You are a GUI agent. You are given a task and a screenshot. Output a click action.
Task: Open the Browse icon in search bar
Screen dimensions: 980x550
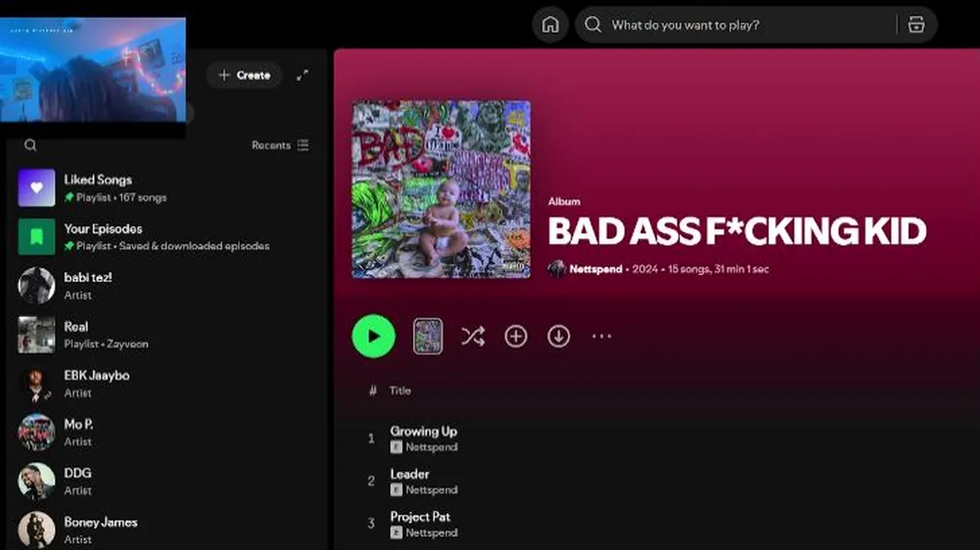[x=916, y=25]
